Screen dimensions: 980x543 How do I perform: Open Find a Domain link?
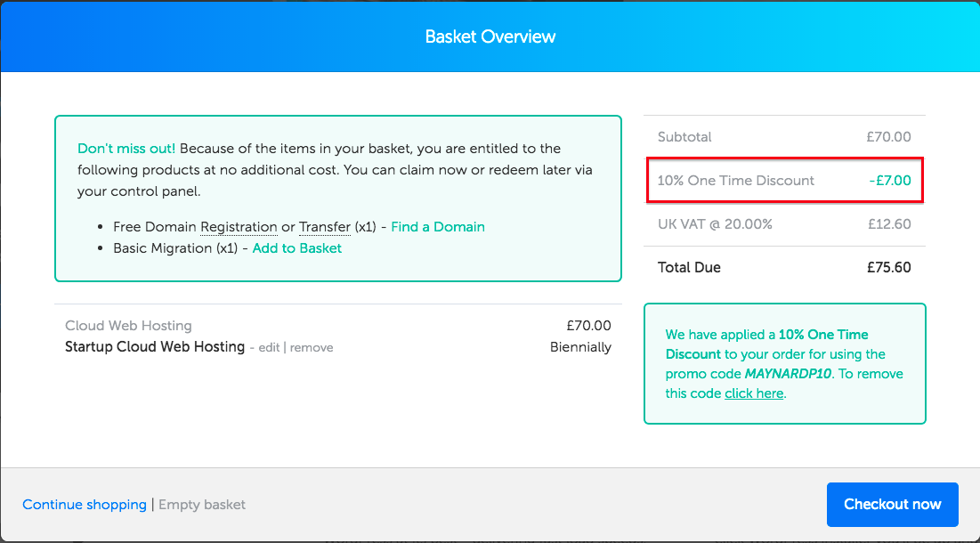[x=438, y=227]
